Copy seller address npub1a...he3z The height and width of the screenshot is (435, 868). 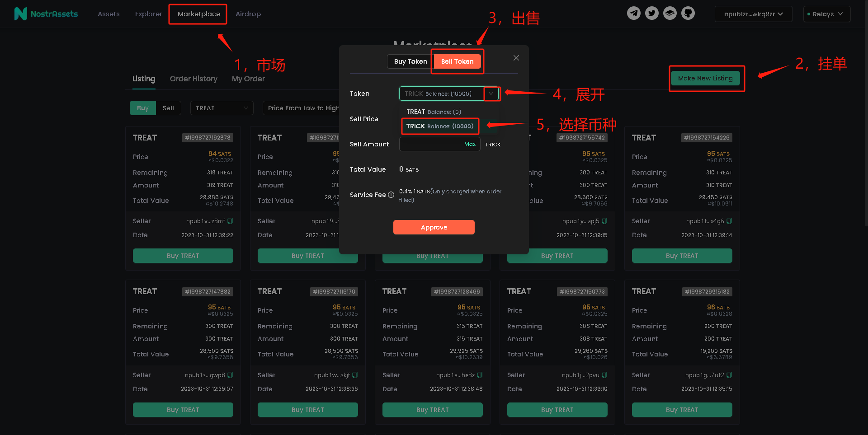480,375
